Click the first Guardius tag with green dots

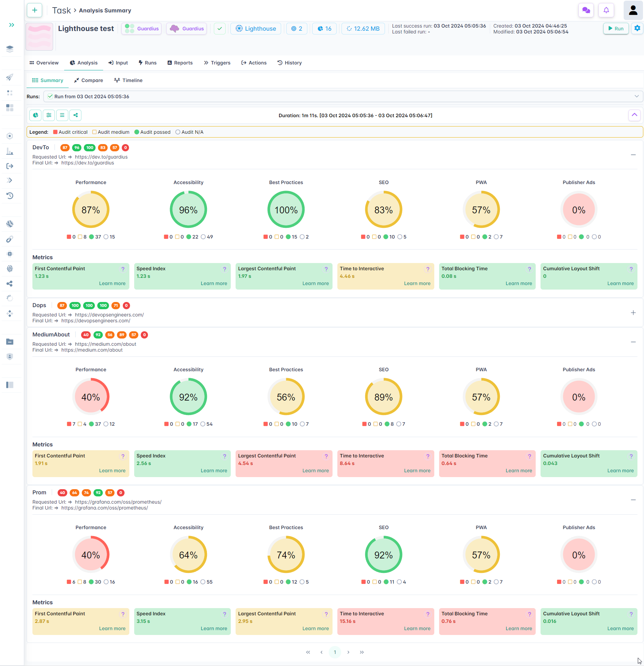tap(142, 29)
